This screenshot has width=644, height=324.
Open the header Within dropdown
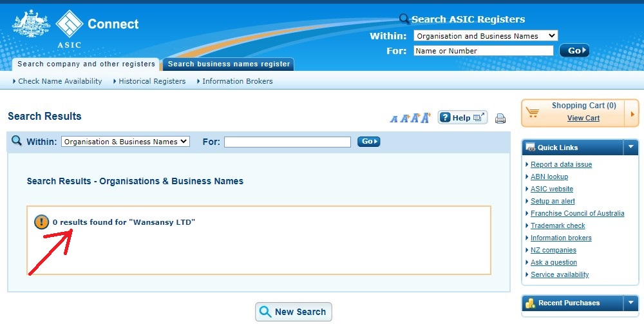[x=486, y=35]
